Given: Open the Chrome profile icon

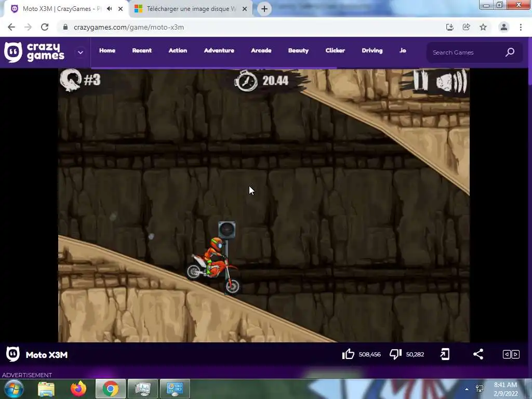Looking at the screenshot, I should coord(504,27).
